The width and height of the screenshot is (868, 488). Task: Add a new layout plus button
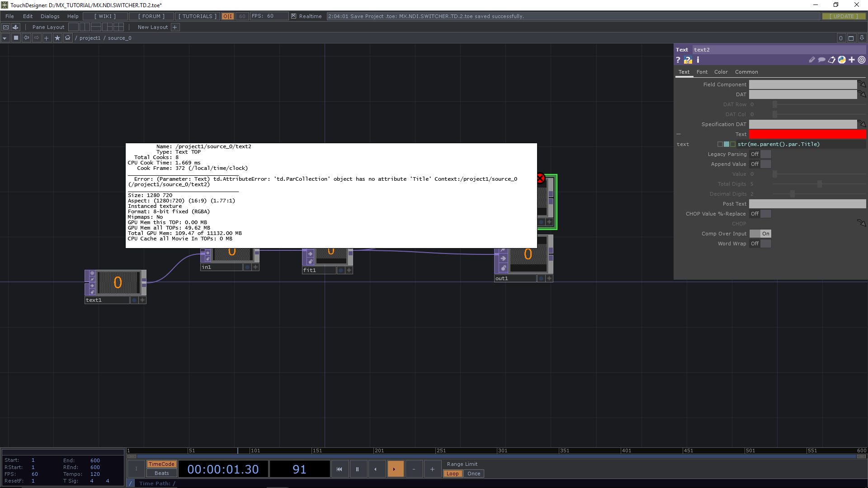click(x=175, y=27)
